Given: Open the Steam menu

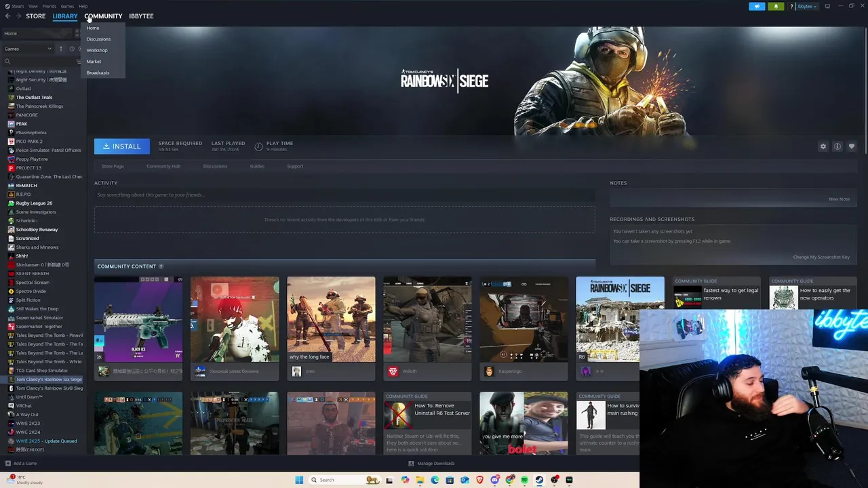Looking at the screenshot, I should (x=17, y=6).
